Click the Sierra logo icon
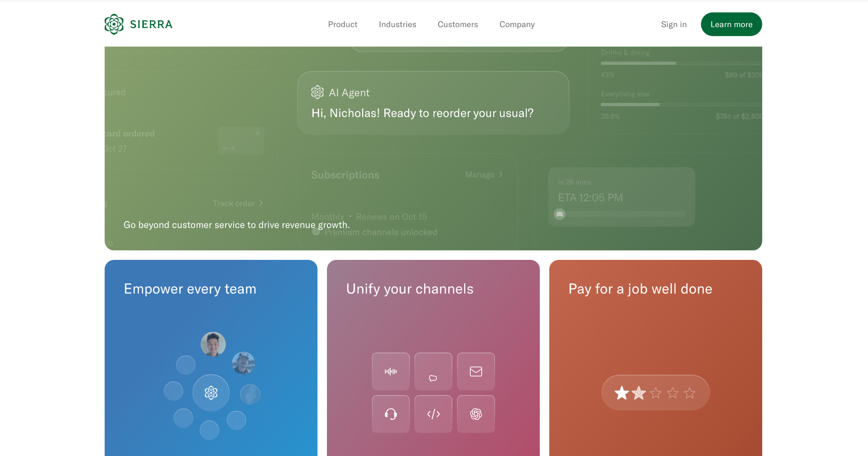 coord(114,24)
